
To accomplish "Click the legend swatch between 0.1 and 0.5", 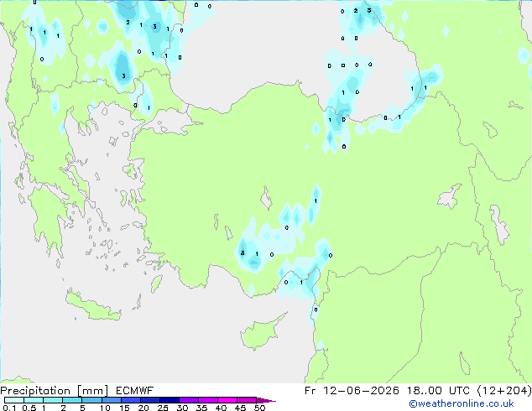I will 14,400.
